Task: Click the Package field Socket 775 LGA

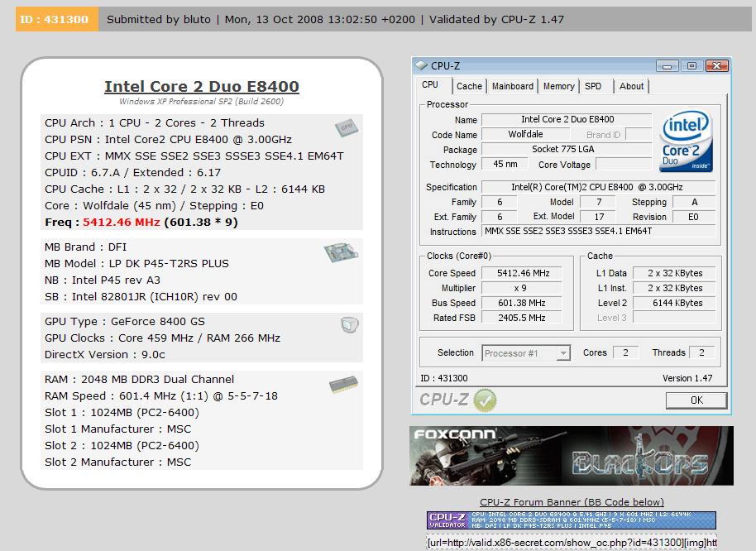Action: [x=567, y=150]
